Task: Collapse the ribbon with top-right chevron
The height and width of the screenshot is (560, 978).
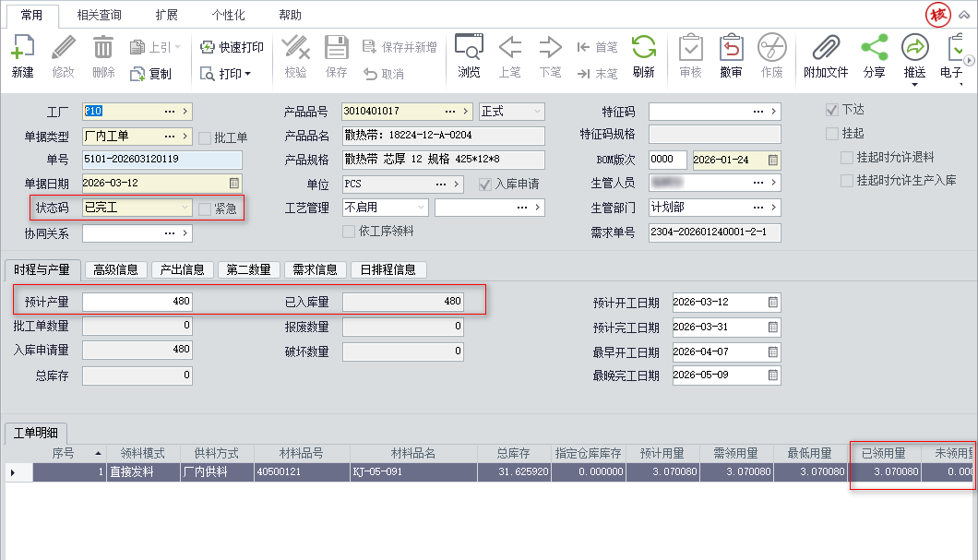Action: click(x=964, y=15)
